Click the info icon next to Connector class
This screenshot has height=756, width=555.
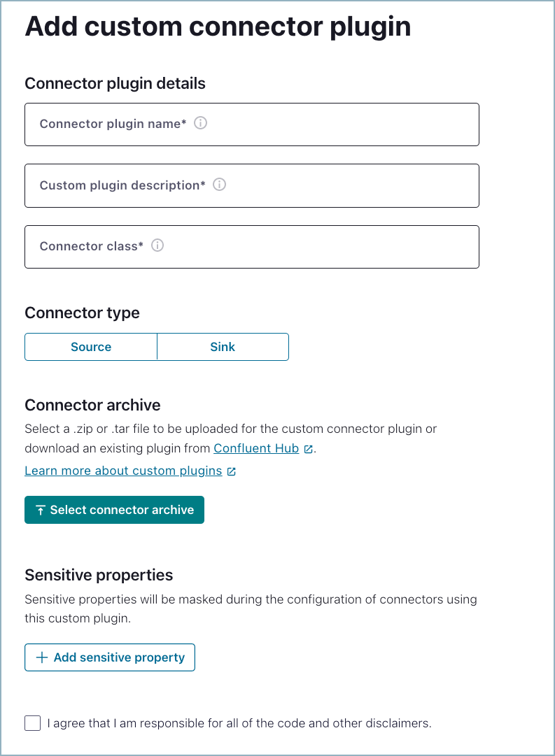pos(157,245)
